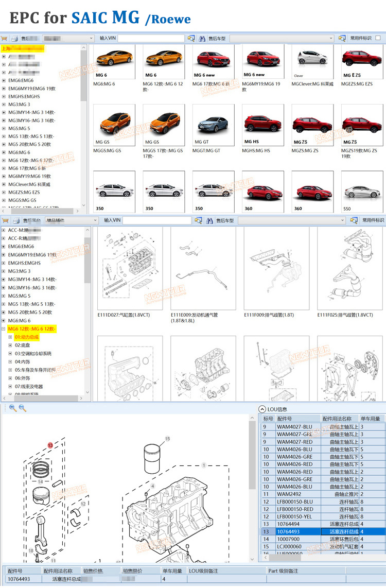
Task: Select part row 10764494 in LOU table
Action: [x=288, y=524]
